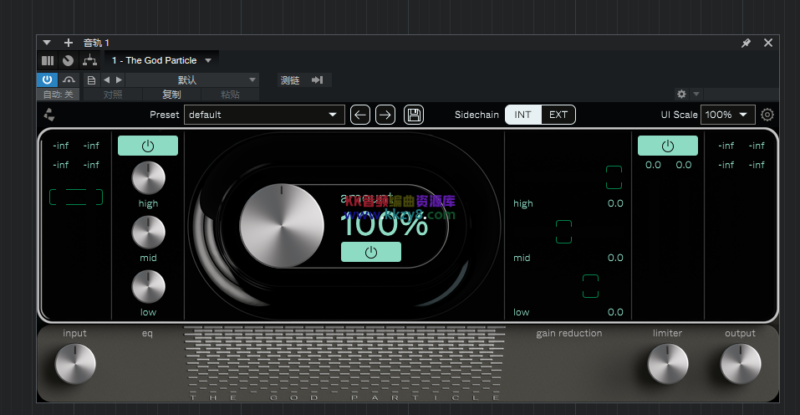Viewport: 800px width, 415px height.
Task: Expand the small arrow beside host gear
Action: (696, 94)
